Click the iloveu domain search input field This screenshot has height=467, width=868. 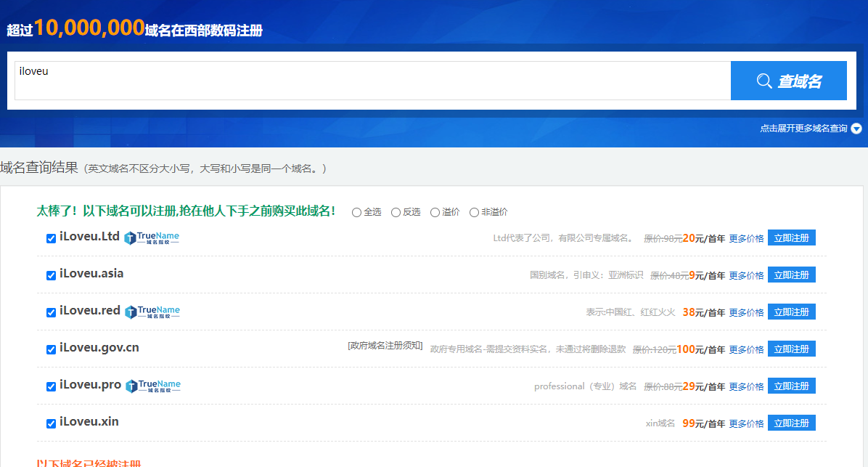[x=372, y=81]
